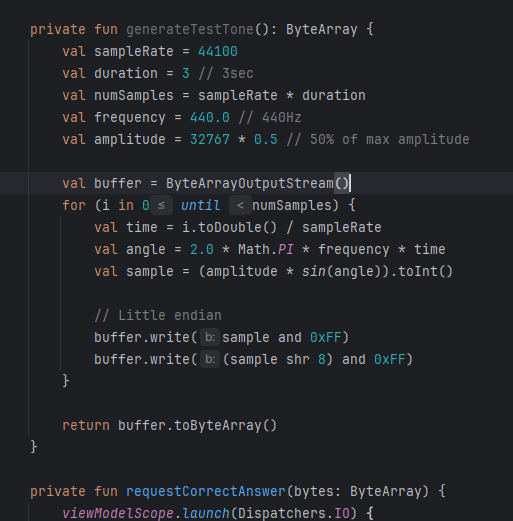Click ByteArrayOutputStream constructor call

pyautogui.click(x=258, y=184)
